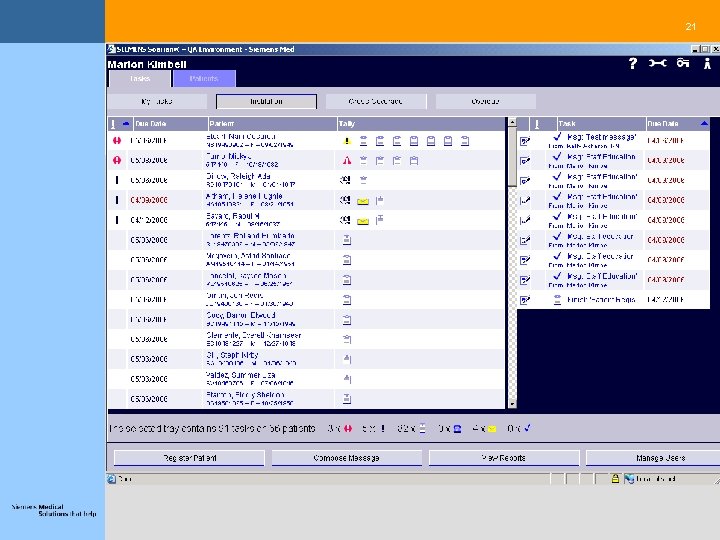Screen dimensions: 720x540
Task: Click the View Reports button
Action: pos(504,458)
